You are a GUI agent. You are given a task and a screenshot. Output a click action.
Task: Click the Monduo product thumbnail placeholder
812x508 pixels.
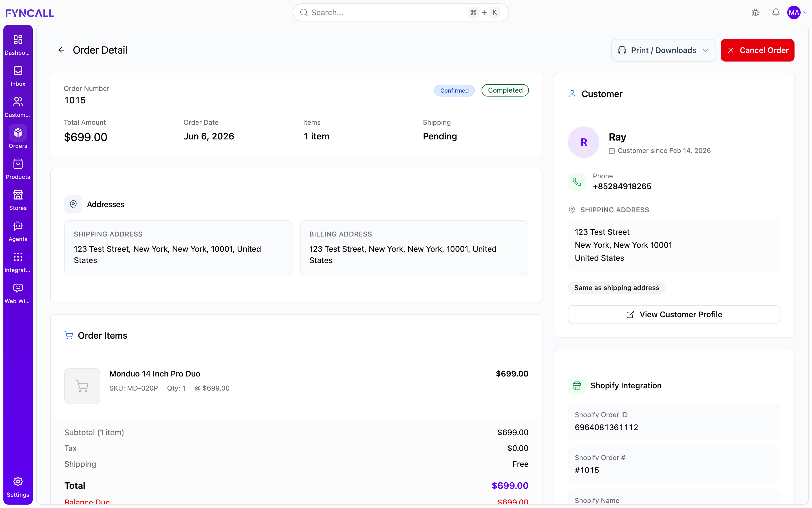pos(82,386)
